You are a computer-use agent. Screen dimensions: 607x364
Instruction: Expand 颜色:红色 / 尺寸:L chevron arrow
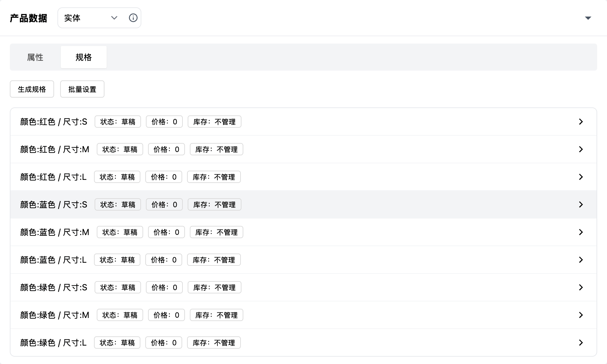point(581,177)
